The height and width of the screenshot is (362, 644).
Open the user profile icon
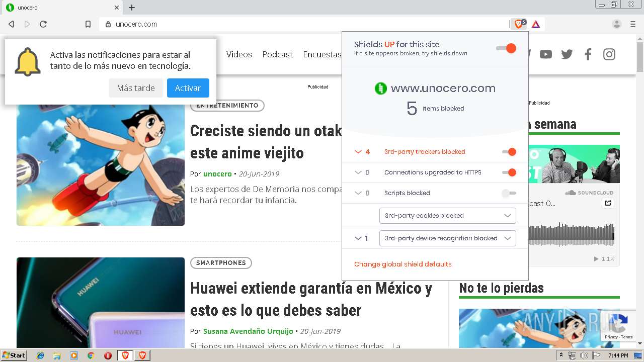616,24
